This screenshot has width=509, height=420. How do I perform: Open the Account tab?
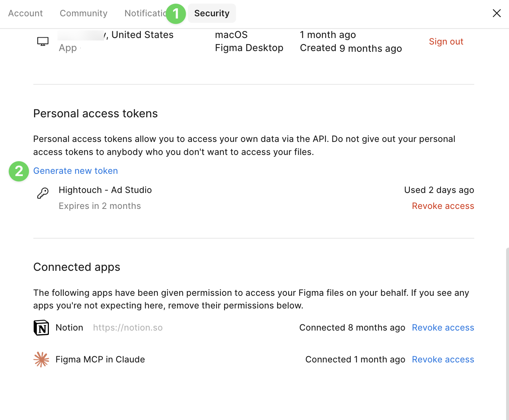point(25,13)
